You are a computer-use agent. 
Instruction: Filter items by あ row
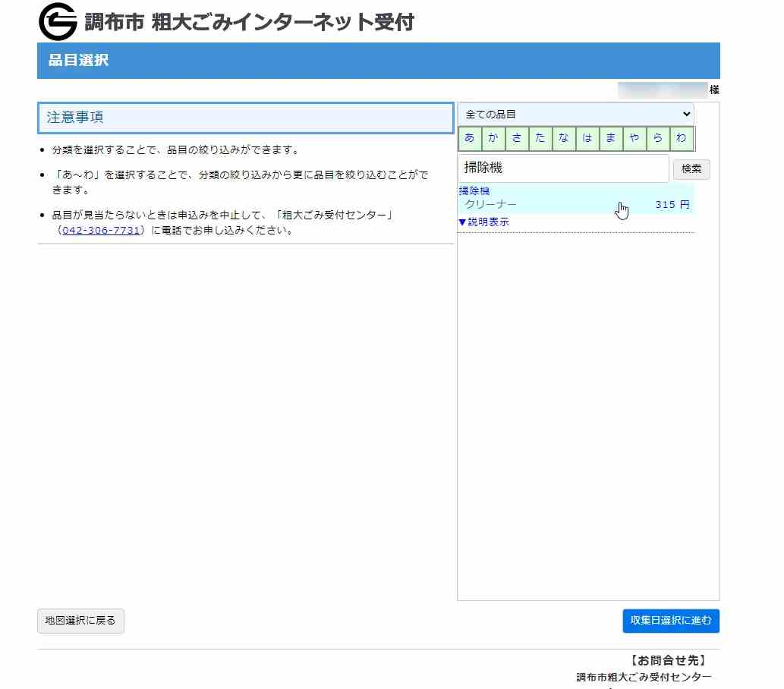click(x=470, y=138)
